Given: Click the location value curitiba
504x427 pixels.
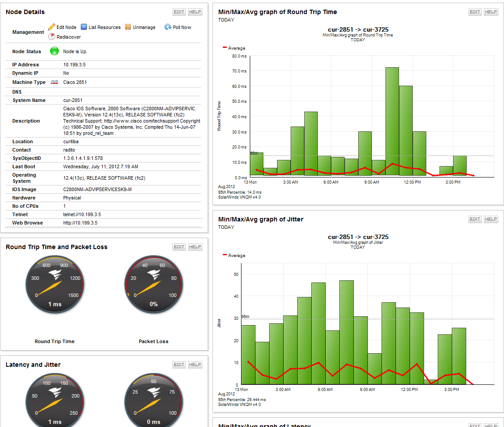Looking at the screenshot, I should click(71, 141).
